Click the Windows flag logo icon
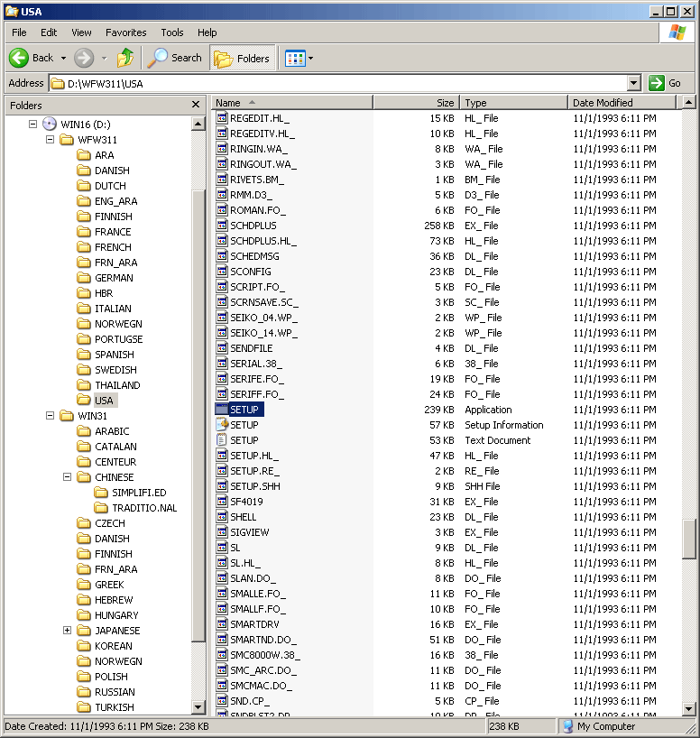This screenshot has width=700, height=738. tap(677, 32)
